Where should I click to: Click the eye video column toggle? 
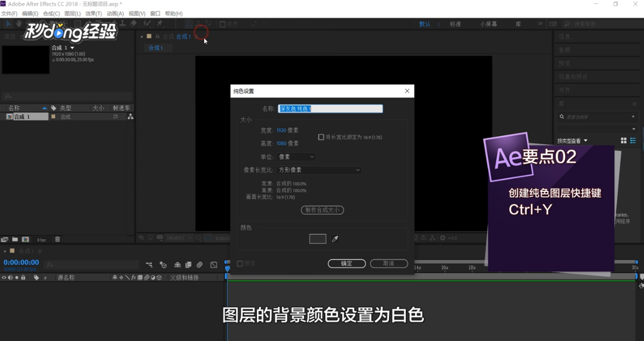3,278
